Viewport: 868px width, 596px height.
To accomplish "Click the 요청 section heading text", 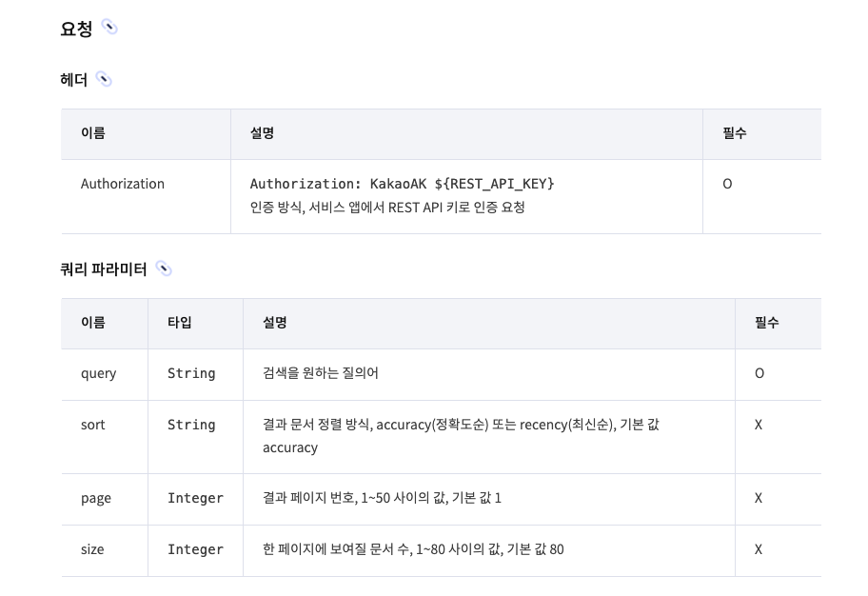I will 76,29.
